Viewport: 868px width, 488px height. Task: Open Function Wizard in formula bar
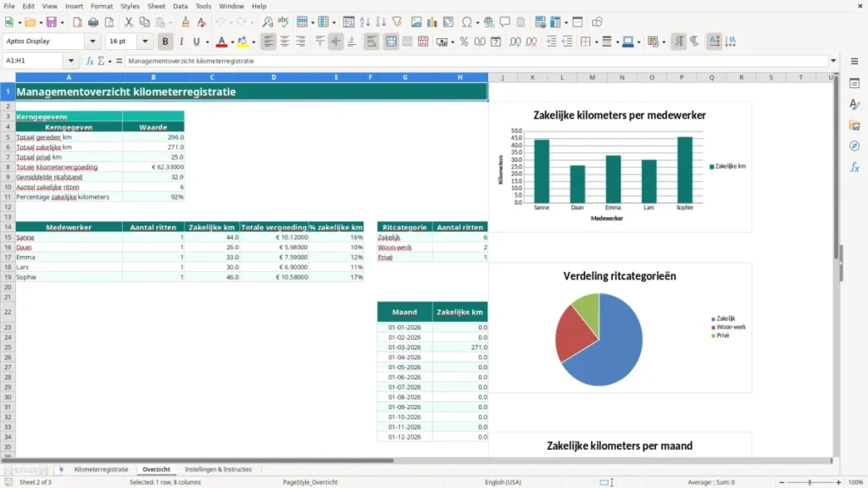pyautogui.click(x=90, y=61)
